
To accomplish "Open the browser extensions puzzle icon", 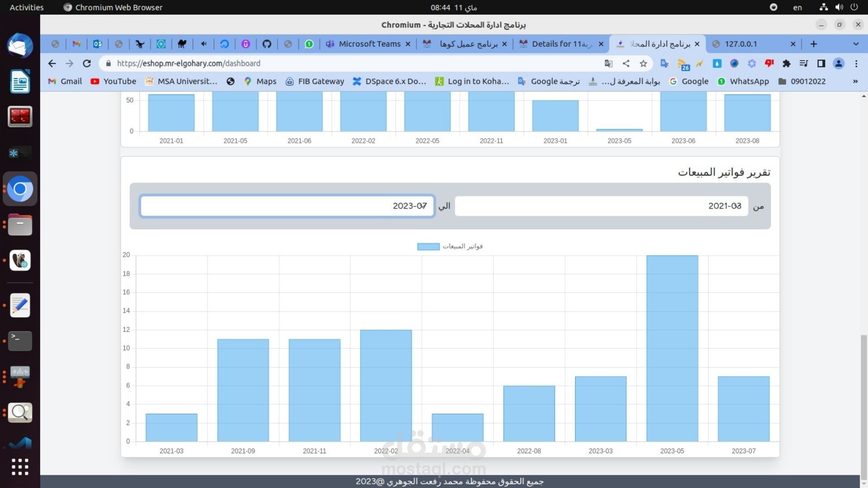I will tap(787, 64).
